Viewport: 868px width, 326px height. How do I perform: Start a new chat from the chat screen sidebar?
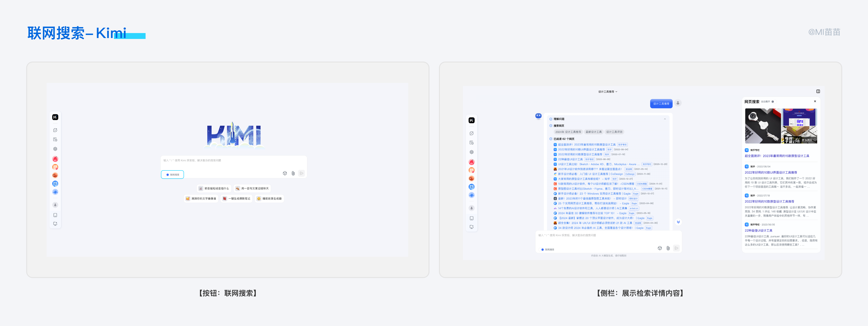tap(471, 133)
